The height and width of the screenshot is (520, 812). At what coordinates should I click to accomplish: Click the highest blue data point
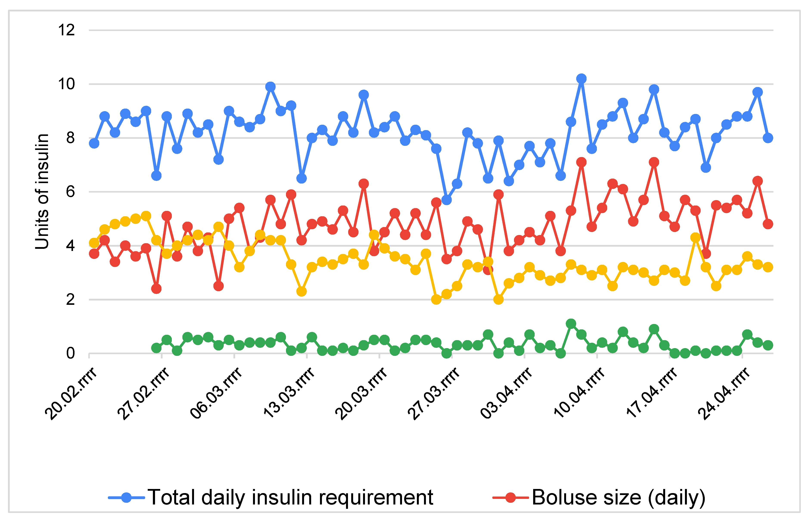pyautogui.click(x=581, y=79)
